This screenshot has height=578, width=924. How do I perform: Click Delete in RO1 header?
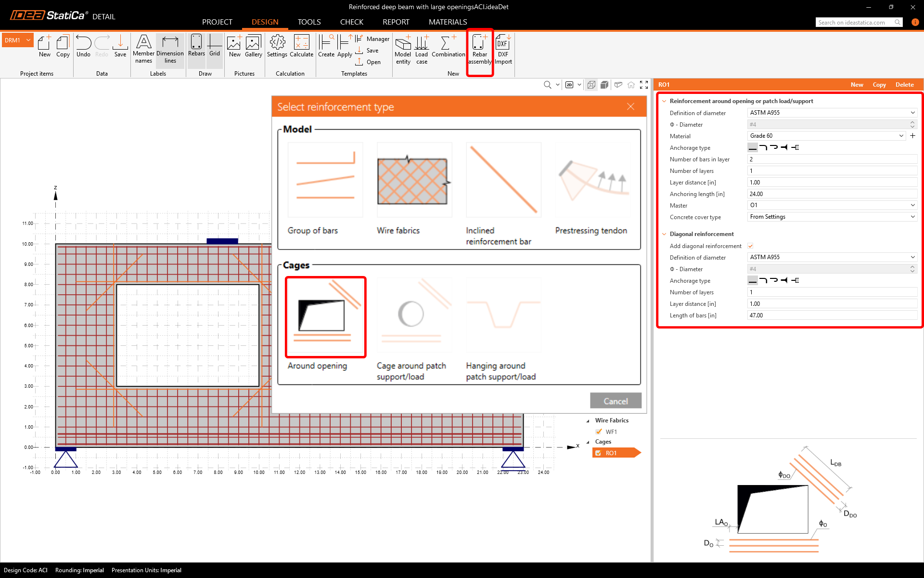[x=904, y=85]
